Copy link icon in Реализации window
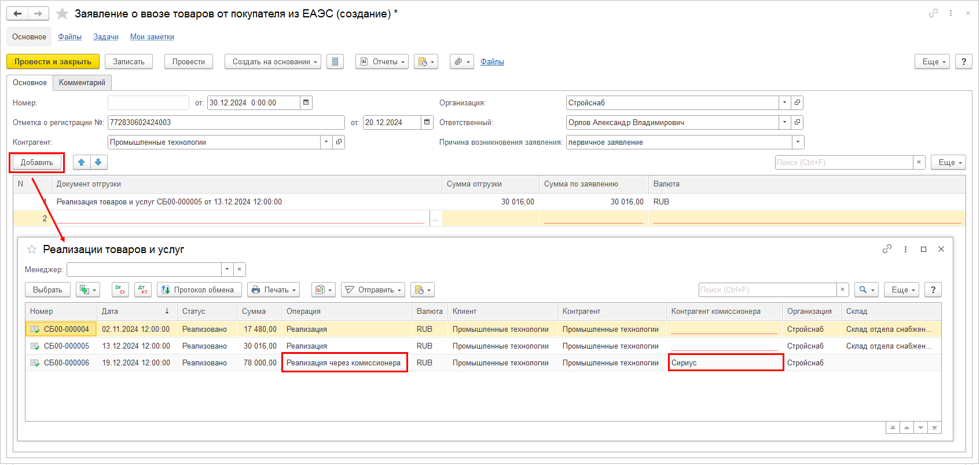This screenshot has height=465, width=980. coord(887,249)
